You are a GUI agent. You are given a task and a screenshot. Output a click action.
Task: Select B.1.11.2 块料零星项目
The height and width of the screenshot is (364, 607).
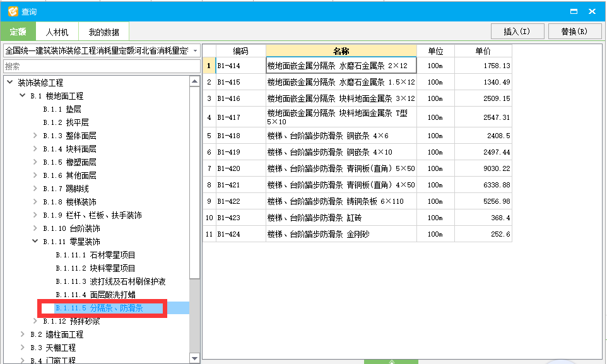point(96,268)
